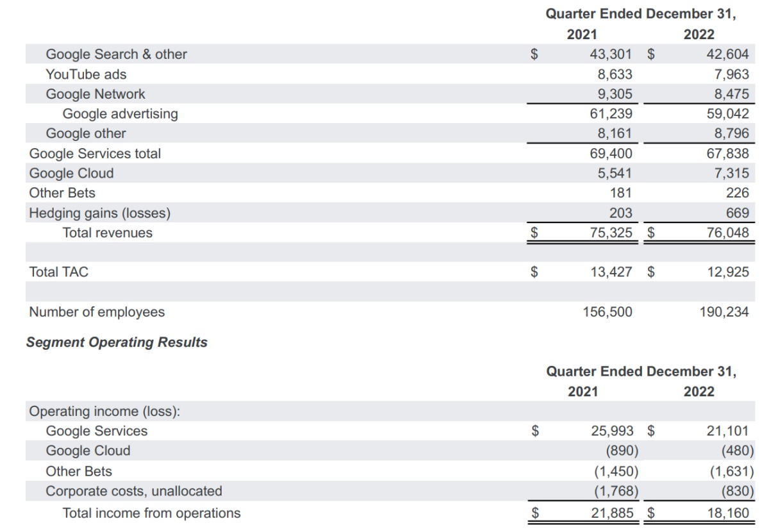
Task: Select the Segment Operating Results heading
Action: tap(117, 342)
